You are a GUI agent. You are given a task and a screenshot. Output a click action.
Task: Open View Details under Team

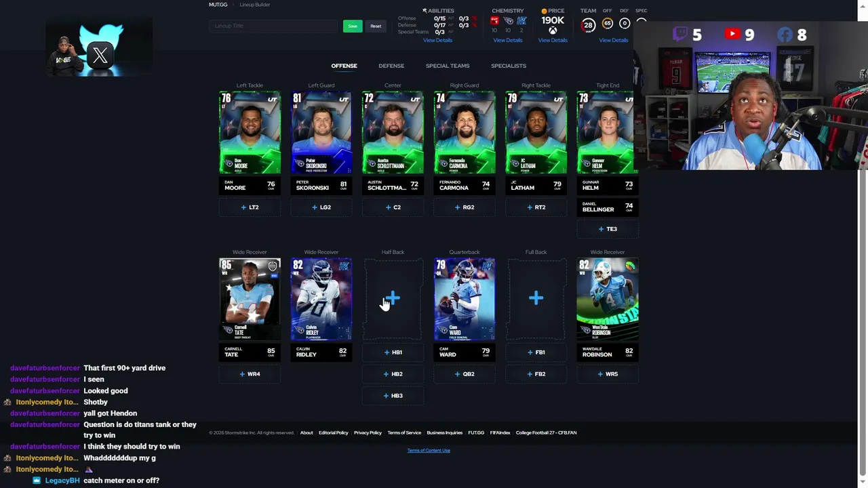[614, 40]
